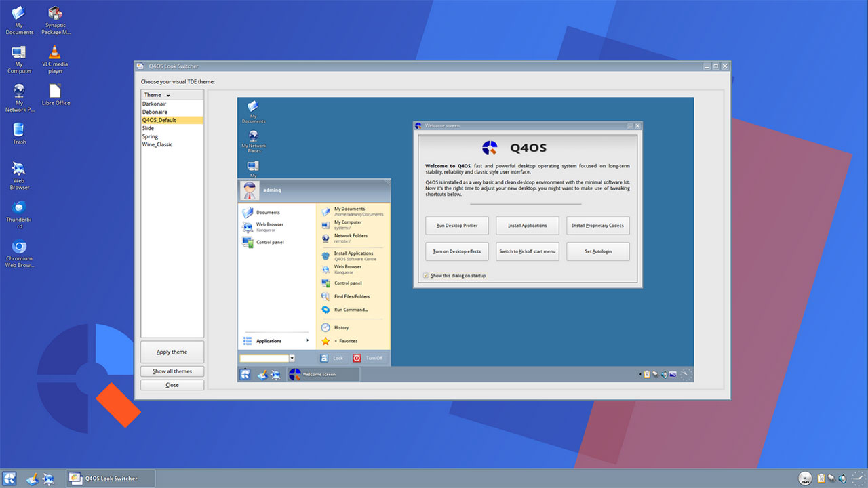
Task: Select the Darkonair theme
Action: [x=172, y=104]
